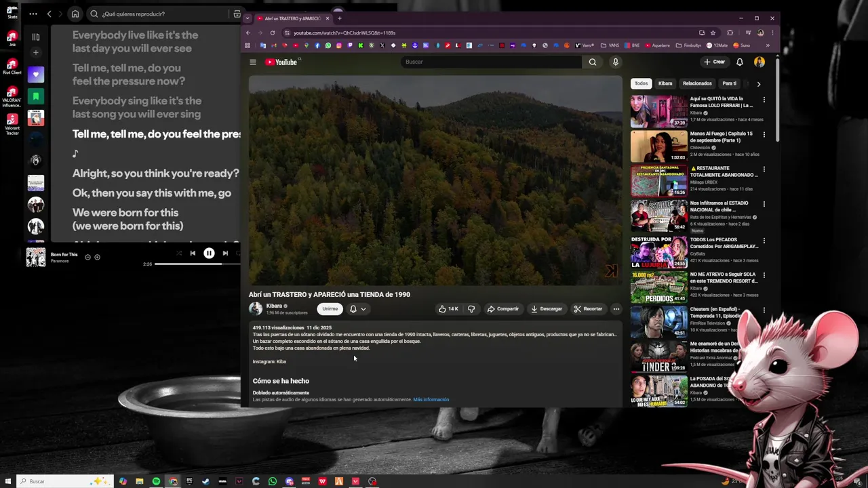Click the YouTube Crear button
This screenshot has height=488, width=868.
[714, 62]
